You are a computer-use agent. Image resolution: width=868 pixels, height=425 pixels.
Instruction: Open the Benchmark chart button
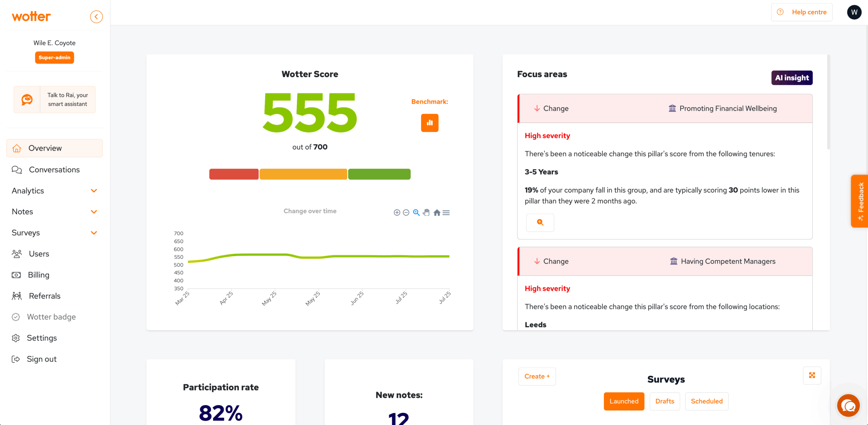click(x=430, y=123)
